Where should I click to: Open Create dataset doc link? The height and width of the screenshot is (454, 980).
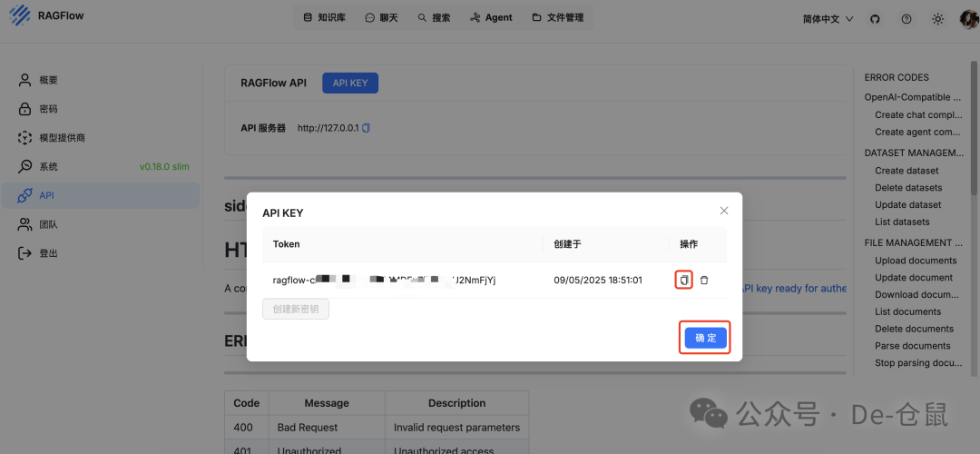point(906,170)
